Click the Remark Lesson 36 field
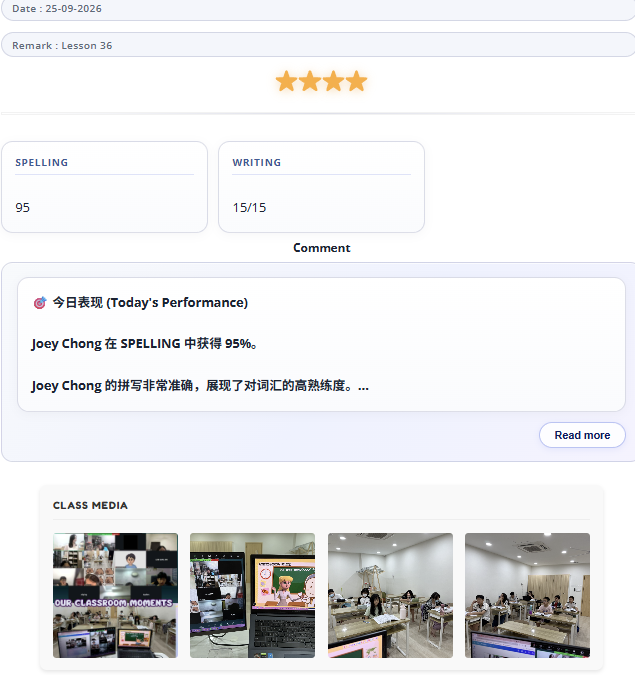This screenshot has height=677, width=635. [x=318, y=45]
